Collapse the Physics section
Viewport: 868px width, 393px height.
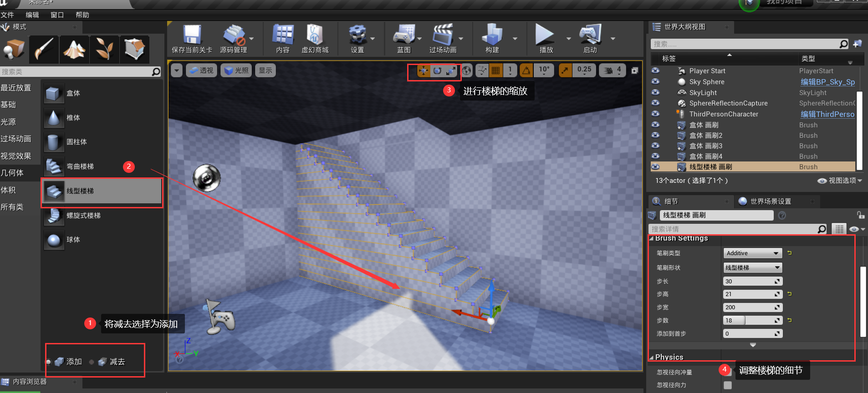(652, 358)
